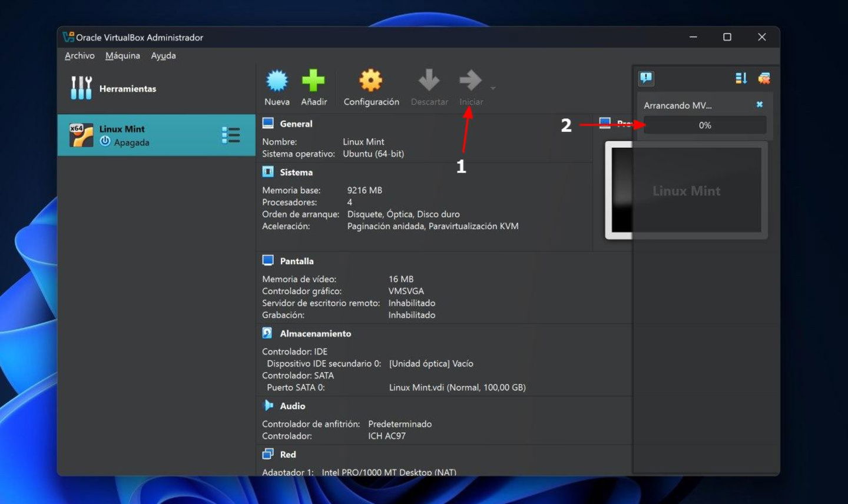Open Configuración gear icon
The width and height of the screenshot is (848, 504).
pyautogui.click(x=371, y=81)
